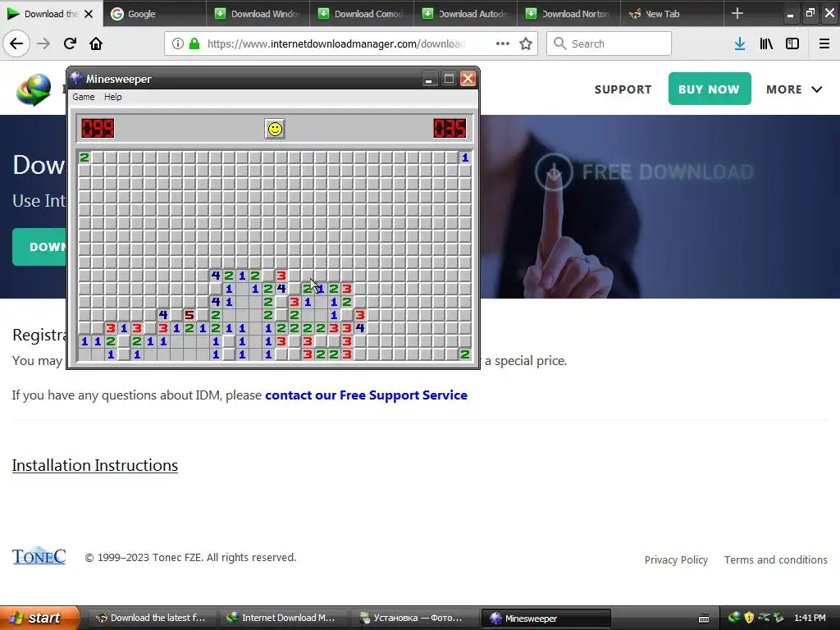Switch to Download the latest f... taskbar item
This screenshot has height=630, width=840.
pyautogui.click(x=151, y=619)
